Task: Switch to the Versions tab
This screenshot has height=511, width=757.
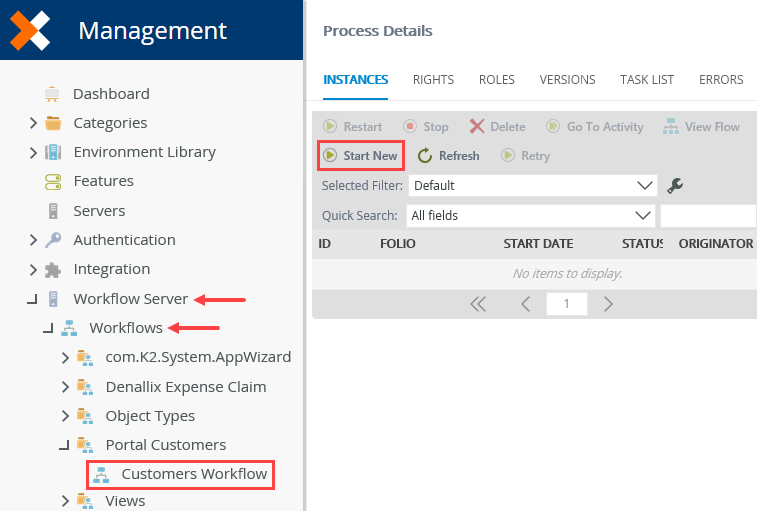Action: [x=567, y=80]
